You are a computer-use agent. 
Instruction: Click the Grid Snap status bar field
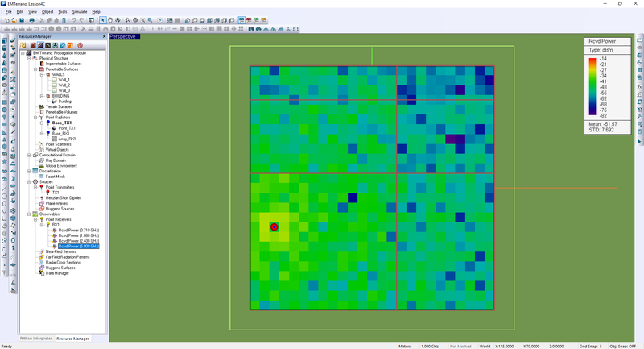click(591, 346)
